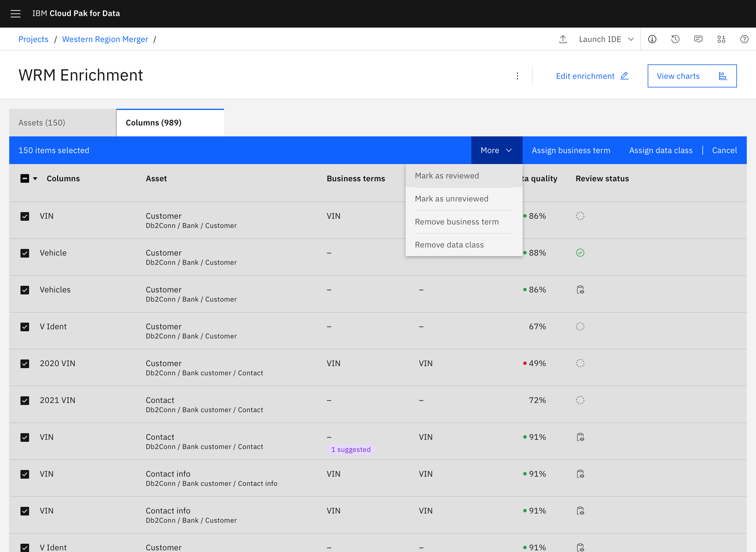Open the information panel icon
This screenshot has height=552, width=756.
[652, 39]
